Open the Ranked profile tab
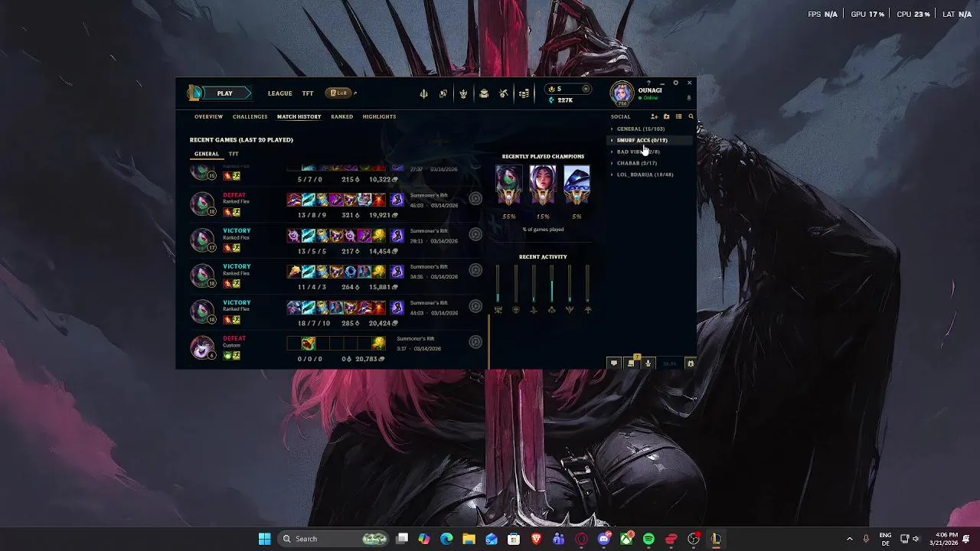This screenshot has width=980, height=551. click(x=341, y=116)
